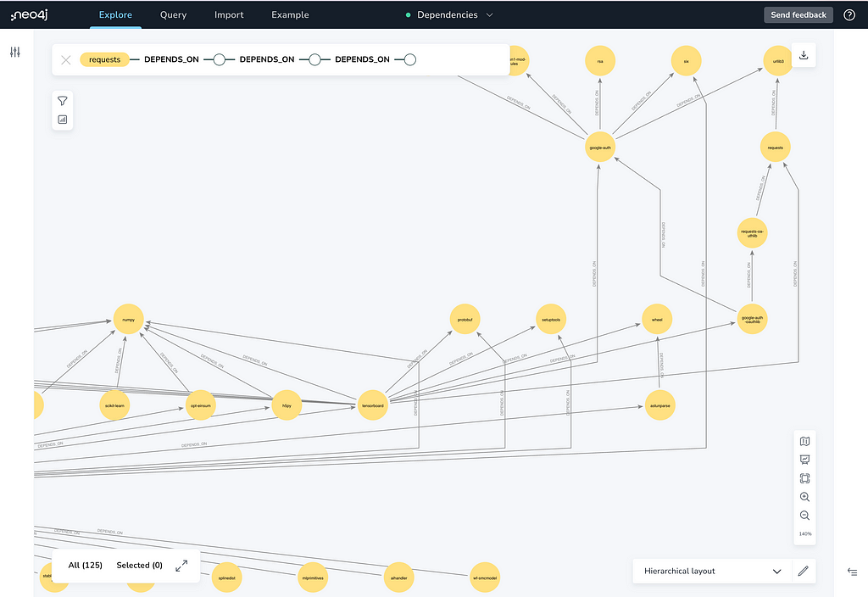Select the h5py node

287,405
